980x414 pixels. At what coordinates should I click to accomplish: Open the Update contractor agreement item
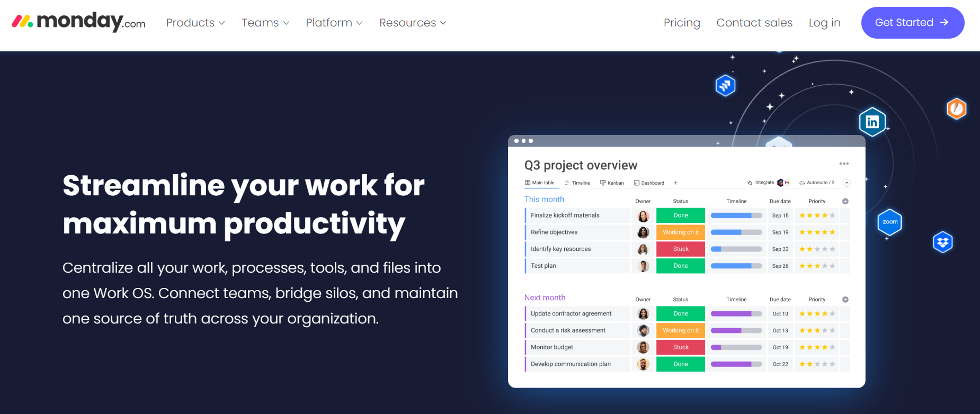[577, 313]
